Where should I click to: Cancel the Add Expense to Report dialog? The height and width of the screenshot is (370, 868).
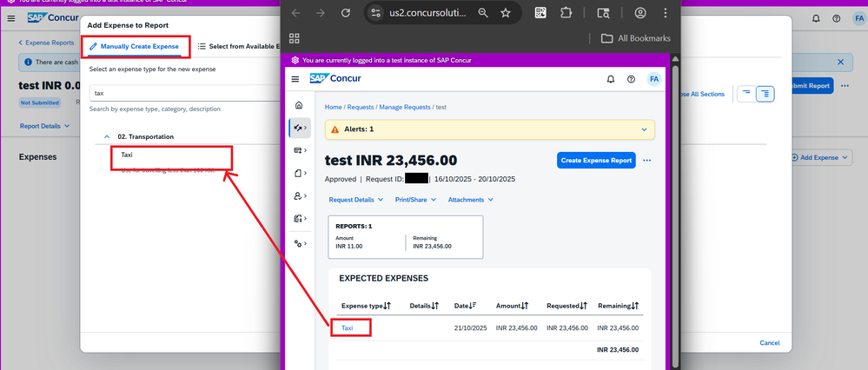click(770, 343)
